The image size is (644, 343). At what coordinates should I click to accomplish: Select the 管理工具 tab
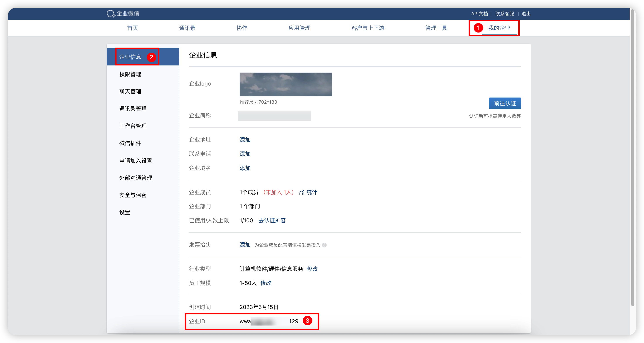coord(436,28)
